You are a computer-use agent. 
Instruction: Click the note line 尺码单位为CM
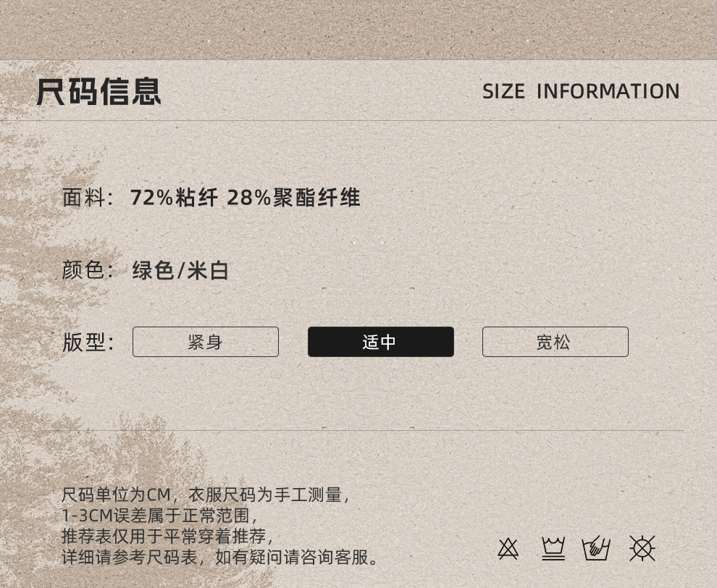[x=116, y=495]
